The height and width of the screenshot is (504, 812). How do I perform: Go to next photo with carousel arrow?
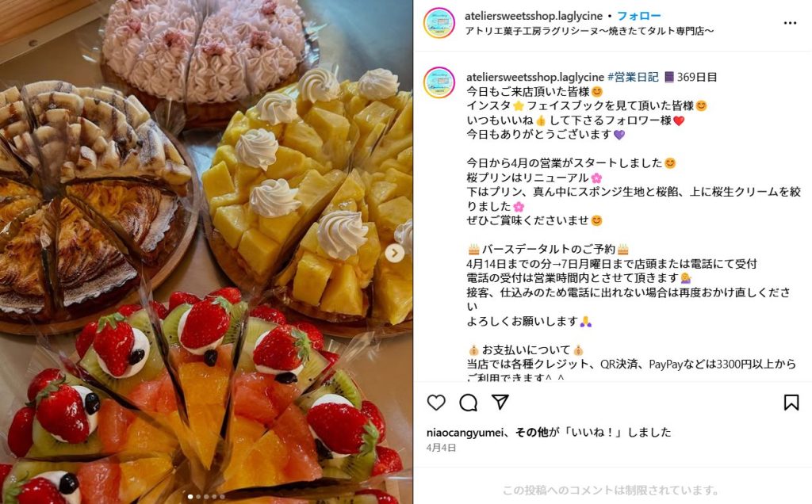tap(395, 253)
